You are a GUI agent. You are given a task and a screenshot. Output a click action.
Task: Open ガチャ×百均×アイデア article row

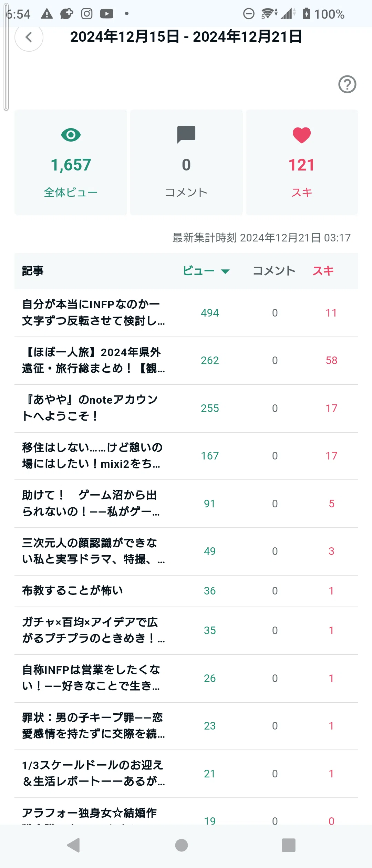(x=186, y=631)
